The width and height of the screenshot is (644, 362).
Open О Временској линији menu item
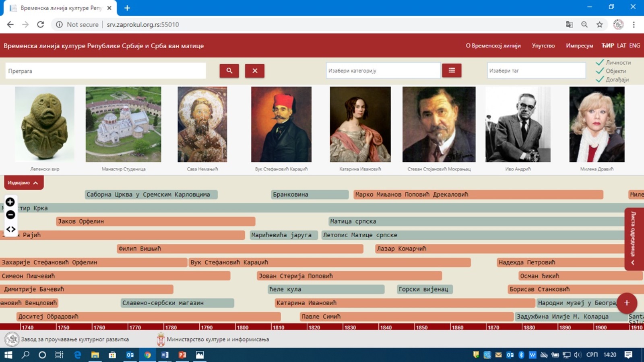493,46
